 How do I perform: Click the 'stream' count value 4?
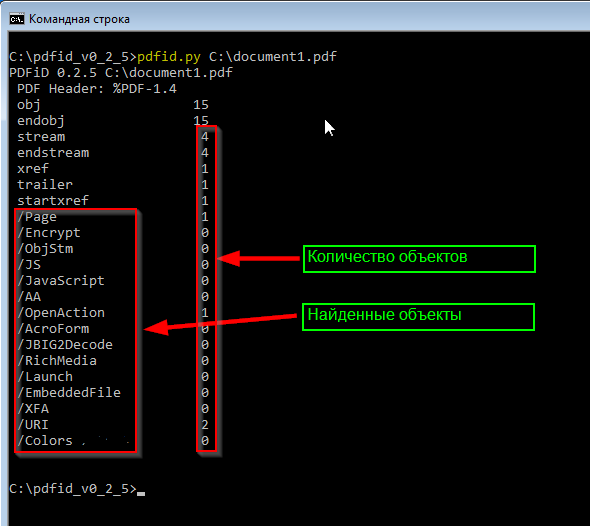(205, 137)
